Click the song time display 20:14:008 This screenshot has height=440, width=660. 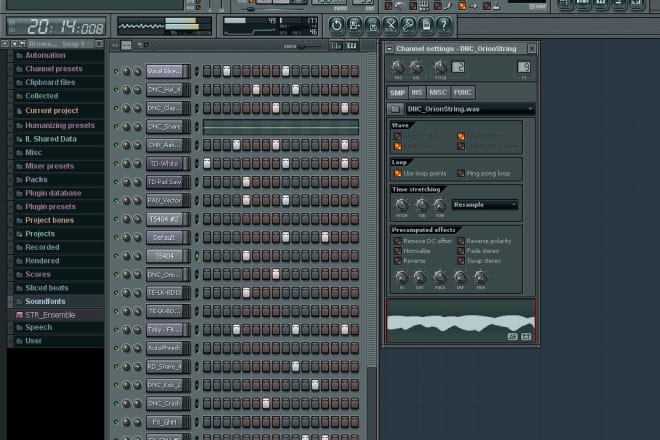[x=57, y=27]
